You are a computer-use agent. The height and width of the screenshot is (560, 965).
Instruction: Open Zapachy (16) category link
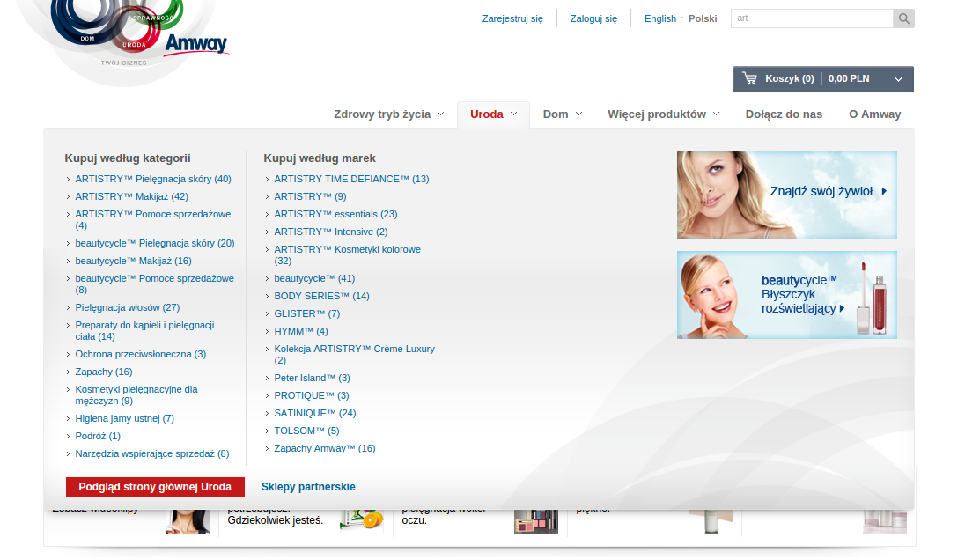[103, 372]
